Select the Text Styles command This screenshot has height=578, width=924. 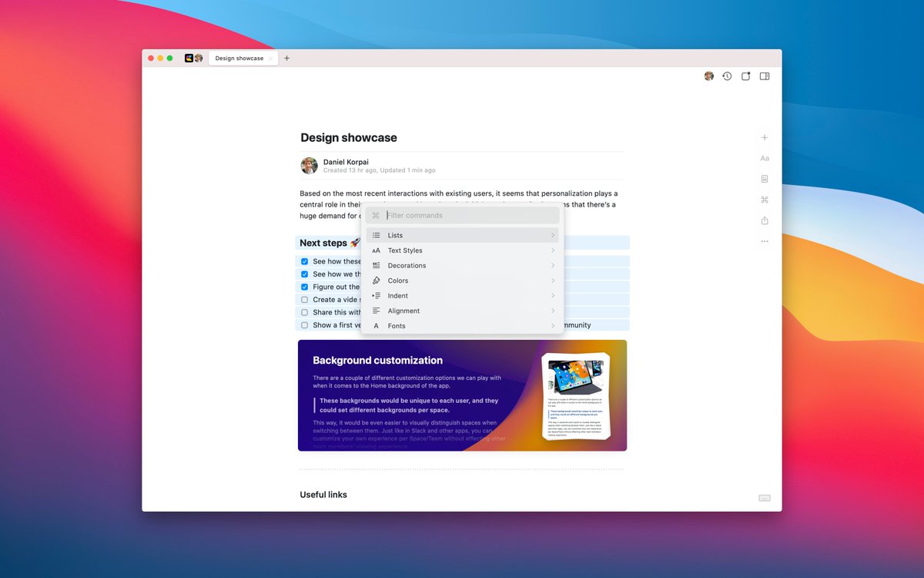(463, 250)
